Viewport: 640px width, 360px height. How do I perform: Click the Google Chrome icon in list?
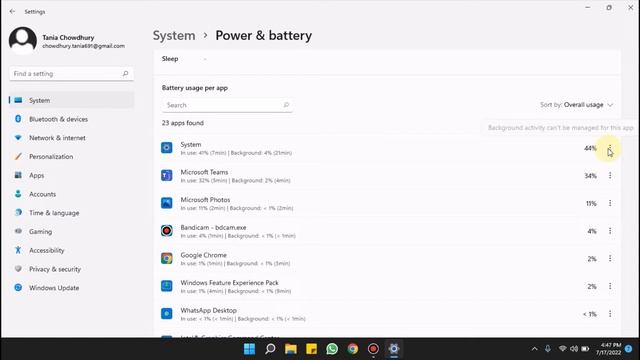[x=167, y=258]
